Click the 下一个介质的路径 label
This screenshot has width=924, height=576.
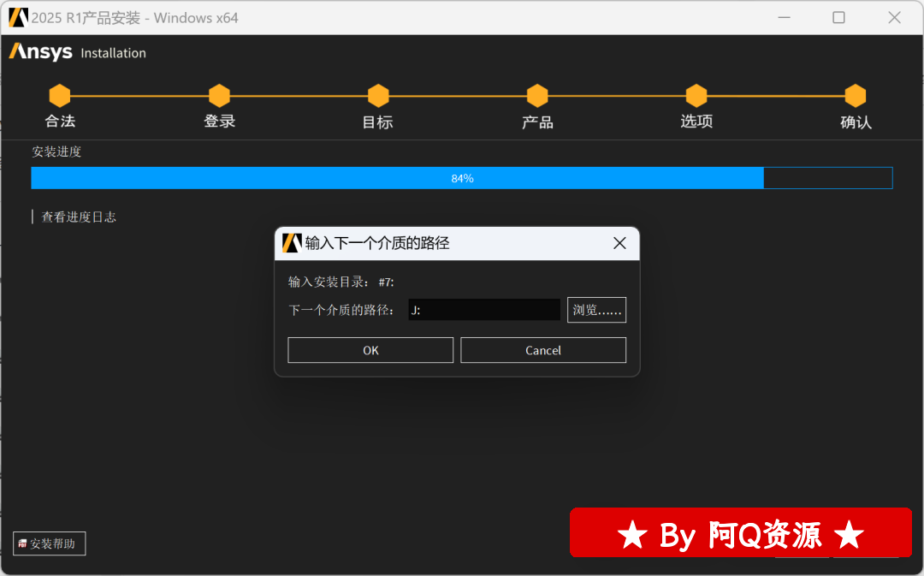tap(341, 310)
